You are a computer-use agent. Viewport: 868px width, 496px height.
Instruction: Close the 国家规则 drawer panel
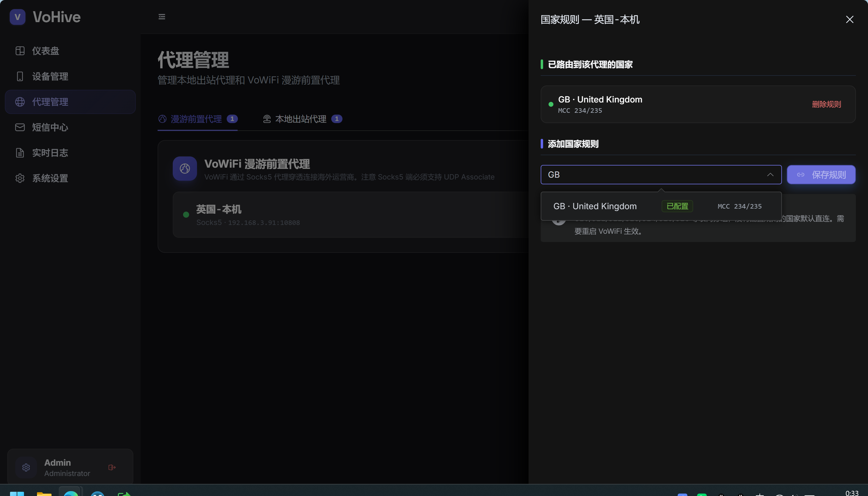[849, 19]
